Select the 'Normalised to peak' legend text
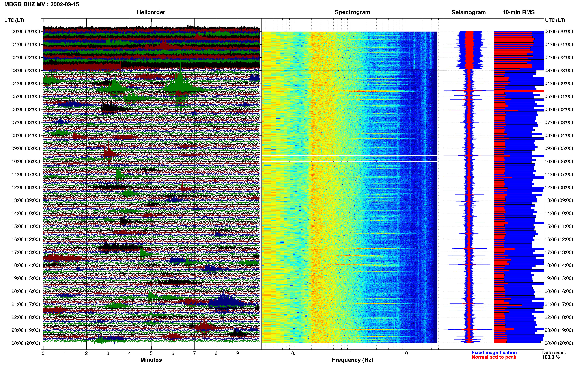Viewport: 588px width, 368px height. point(494,357)
